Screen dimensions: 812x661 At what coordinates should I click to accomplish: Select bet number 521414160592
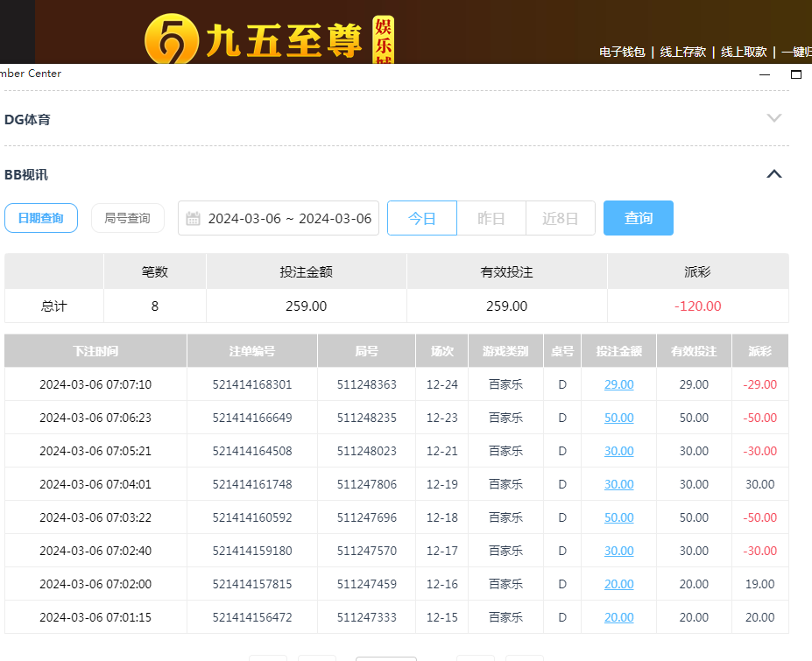[x=252, y=517]
